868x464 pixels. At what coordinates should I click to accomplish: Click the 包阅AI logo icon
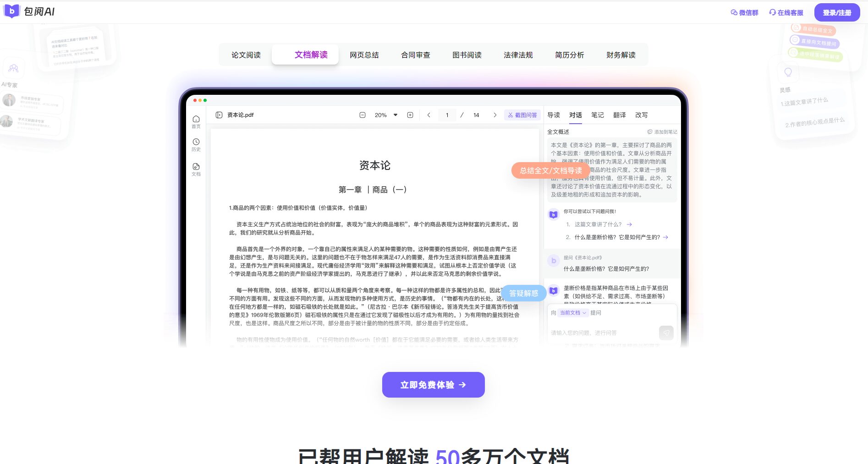click(x=11, y=11)
